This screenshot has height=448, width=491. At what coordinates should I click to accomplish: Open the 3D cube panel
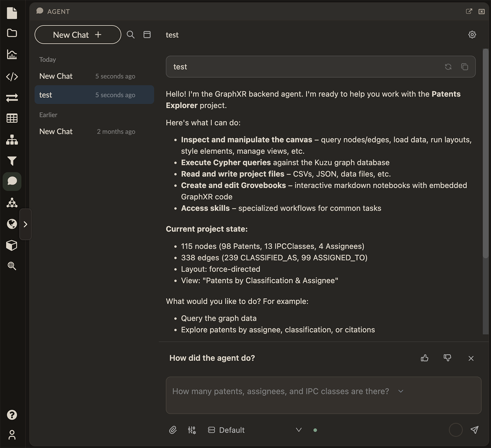[12, 245]
